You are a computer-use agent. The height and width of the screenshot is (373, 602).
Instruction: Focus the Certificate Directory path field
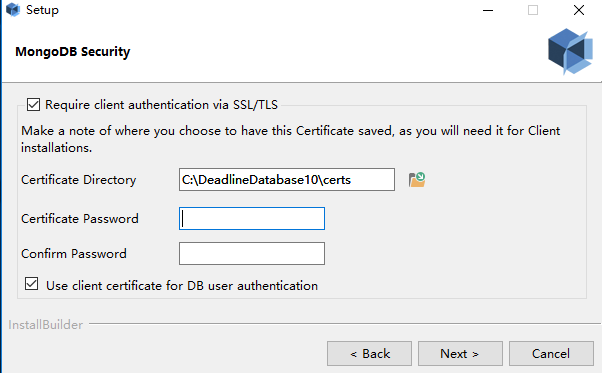[287, 179]
